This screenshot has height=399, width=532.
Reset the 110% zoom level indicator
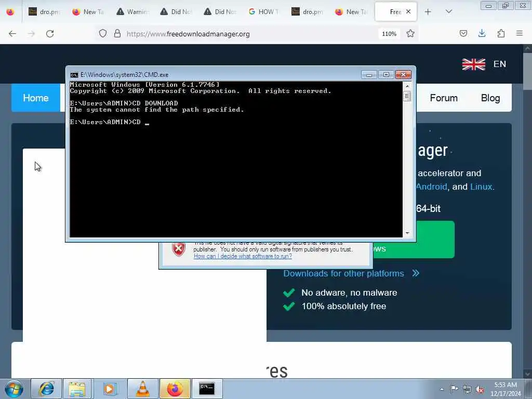(x=389, y=34)
